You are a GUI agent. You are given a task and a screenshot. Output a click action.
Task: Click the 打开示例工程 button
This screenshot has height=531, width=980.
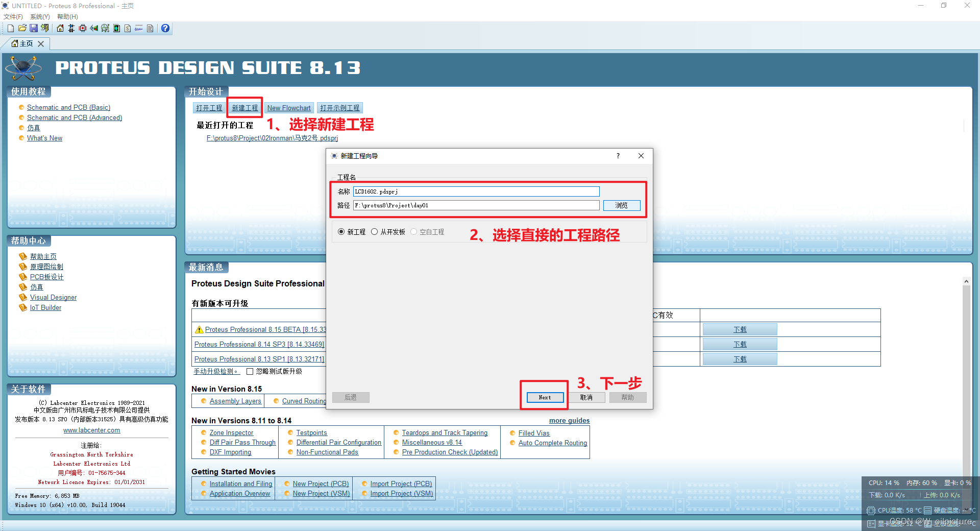point(340,108)
